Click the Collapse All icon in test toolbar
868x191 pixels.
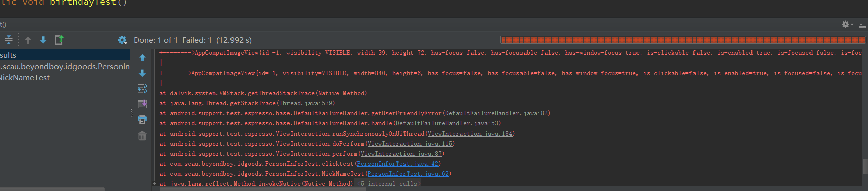pos(9,40)
